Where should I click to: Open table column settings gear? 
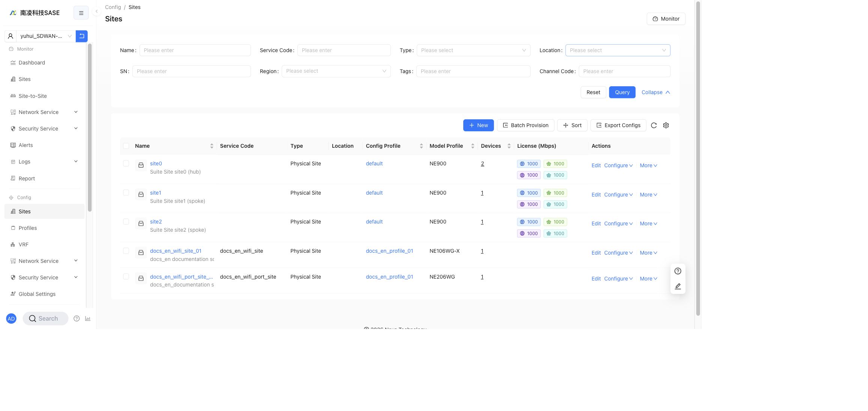pyautogui.click(x=666, y=125)
